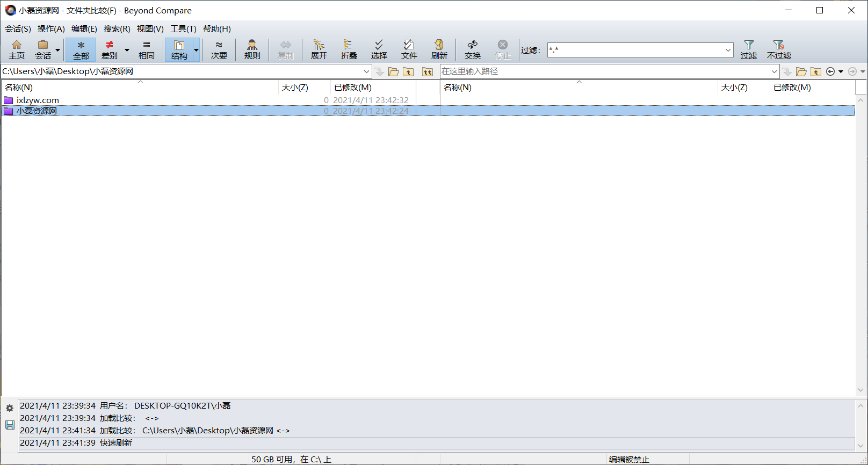Click the left pane up one level icon
The width and height of the screenshot is (868, 465).
pos(408,72)
